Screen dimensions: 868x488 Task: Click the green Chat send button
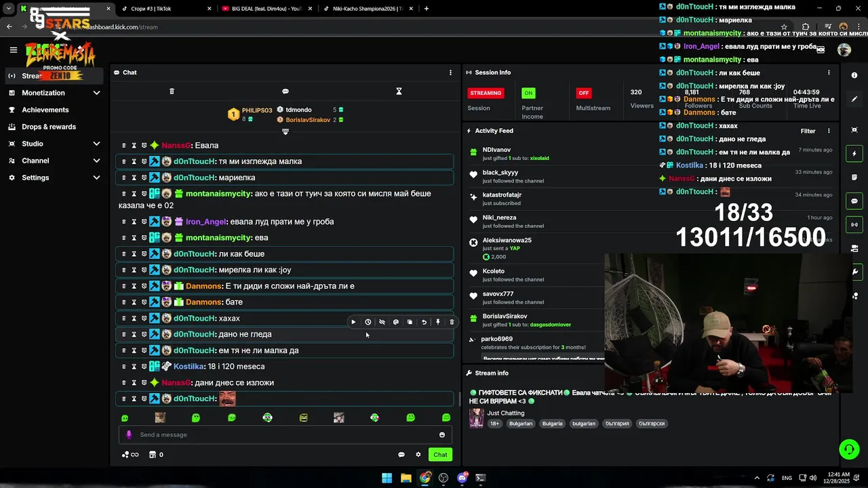click(440, 455)
